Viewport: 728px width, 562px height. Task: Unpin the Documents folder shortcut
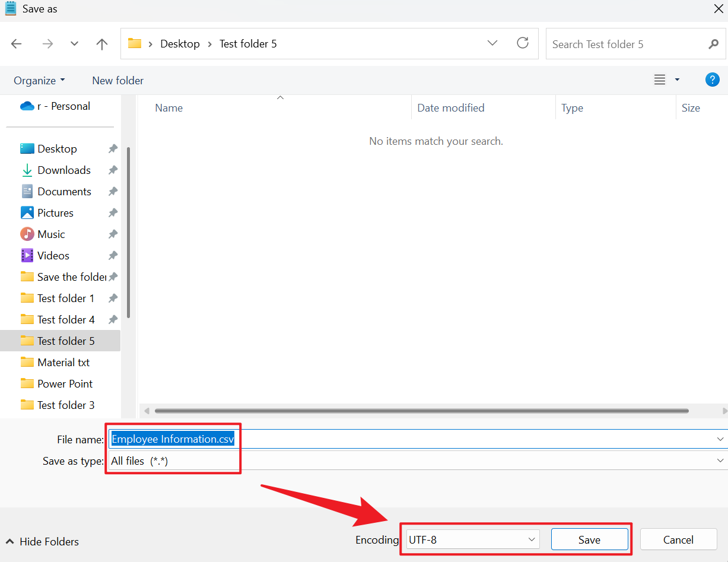point(113,191)
